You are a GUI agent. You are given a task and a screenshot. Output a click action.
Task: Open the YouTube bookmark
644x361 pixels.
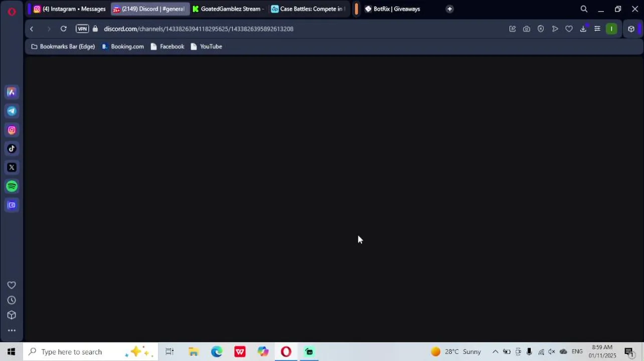click(x=206, y=47)
